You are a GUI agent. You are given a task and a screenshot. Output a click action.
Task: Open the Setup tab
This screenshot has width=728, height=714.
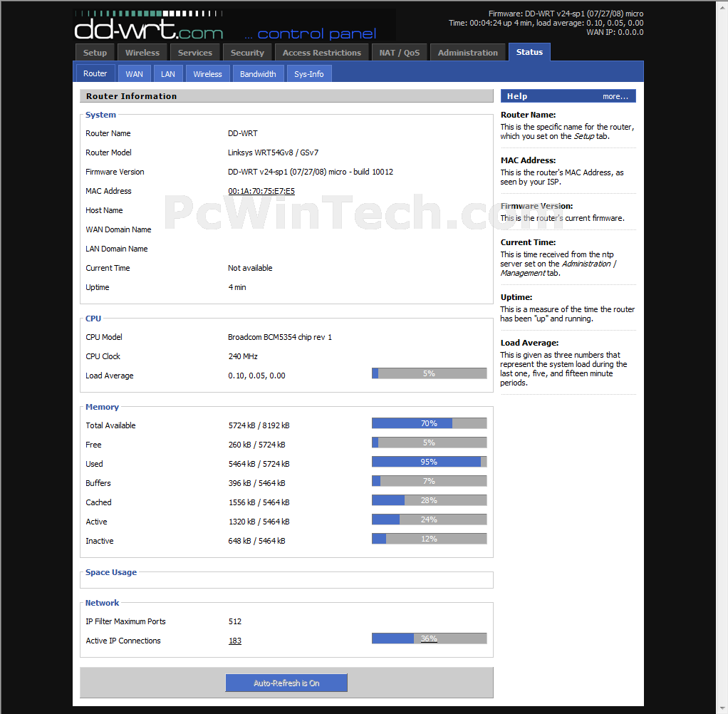95,53
